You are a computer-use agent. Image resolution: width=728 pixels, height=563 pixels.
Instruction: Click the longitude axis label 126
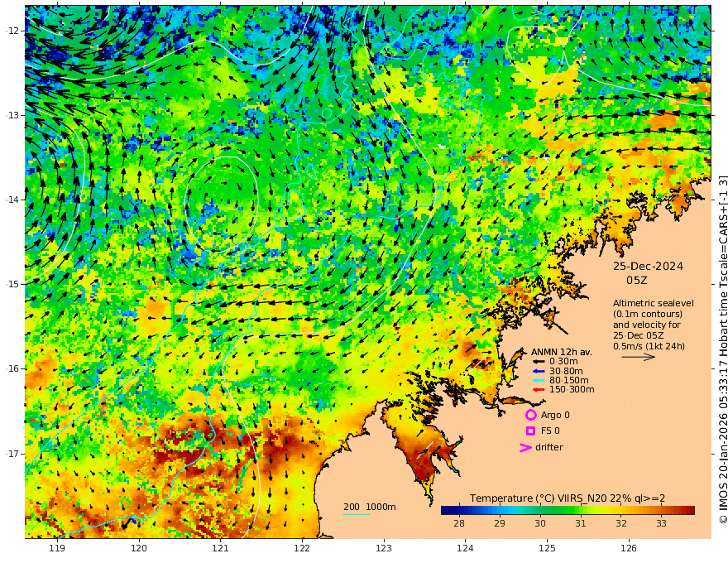pos(629,549)
